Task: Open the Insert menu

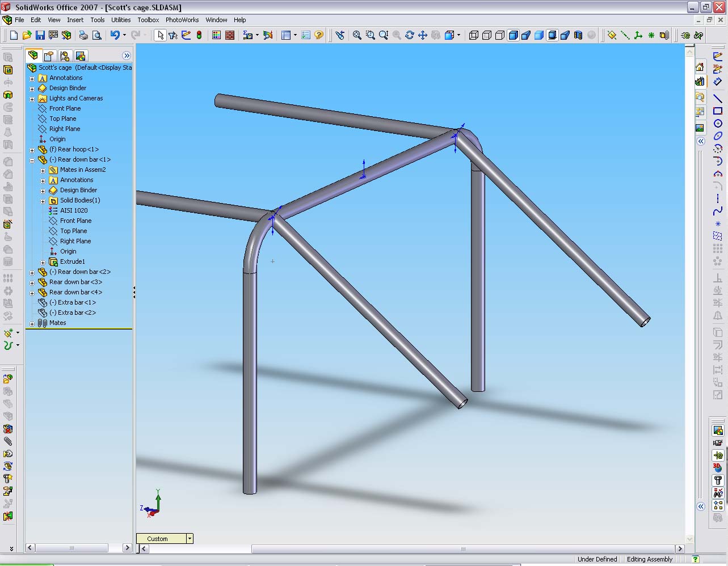Action: (x=75, y=20)
